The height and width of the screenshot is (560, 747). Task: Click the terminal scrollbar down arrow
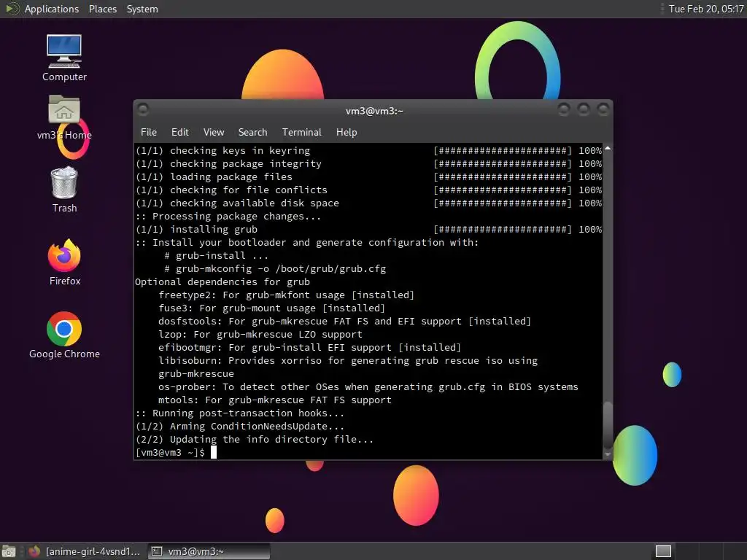pyautogui.click(x=608, y=454)
